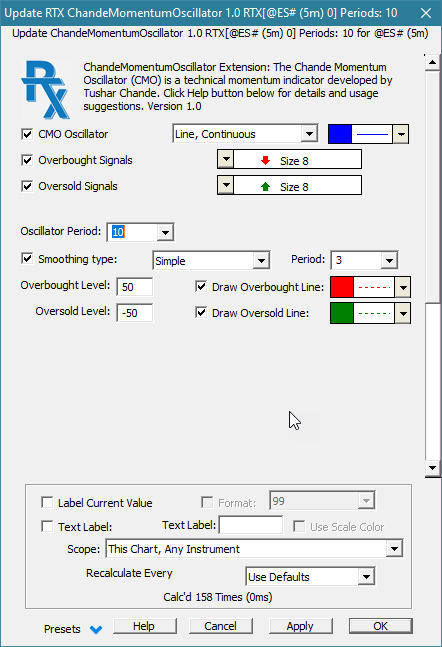This screenshot has height=647, width=442.
Task: Open Oversold Signals marker dropdown arrow
Action: coord(226,185)
